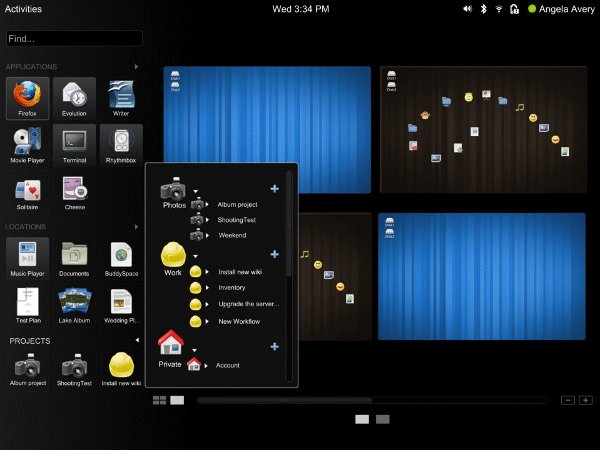Start the Terminal application

tap(74, 146)
